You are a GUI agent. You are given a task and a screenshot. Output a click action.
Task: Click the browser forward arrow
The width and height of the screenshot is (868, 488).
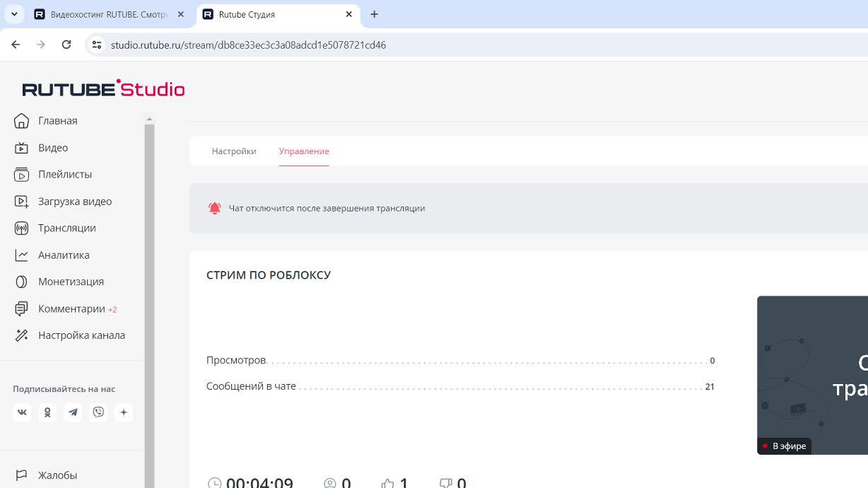(41, 45)
